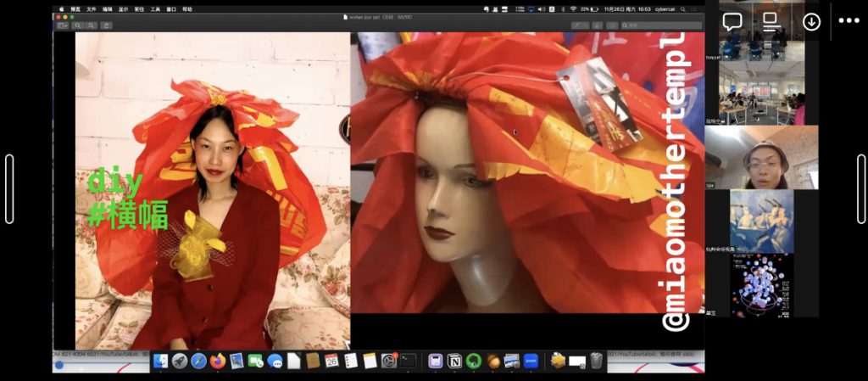
Task: Open the 帮助 (Help) menu
Action: tap(187, 9)
